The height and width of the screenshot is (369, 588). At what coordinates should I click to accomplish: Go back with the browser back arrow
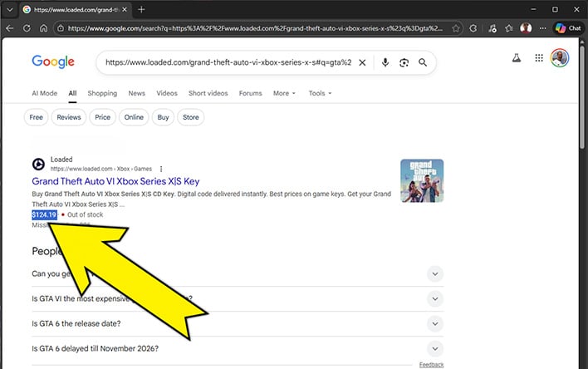10,28
